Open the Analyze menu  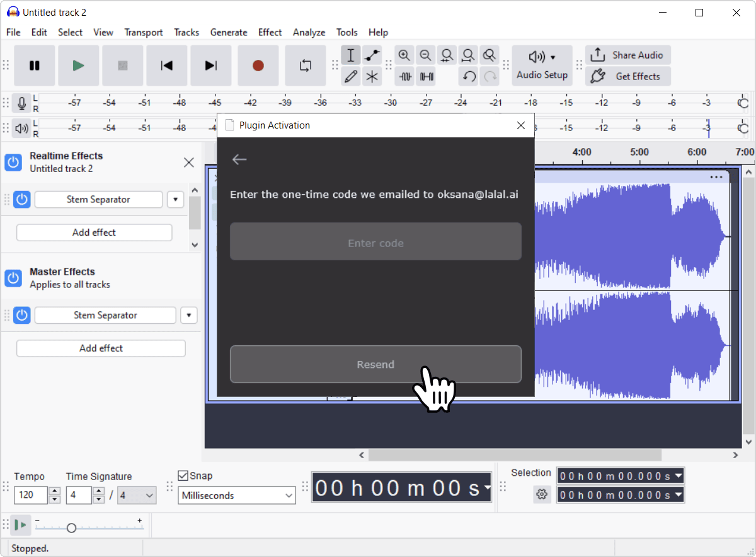[309, 32]
